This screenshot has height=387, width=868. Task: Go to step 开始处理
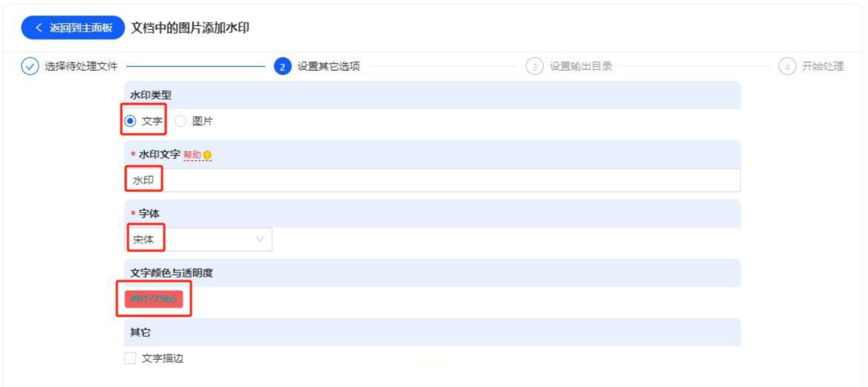click(x=822, y=66)
